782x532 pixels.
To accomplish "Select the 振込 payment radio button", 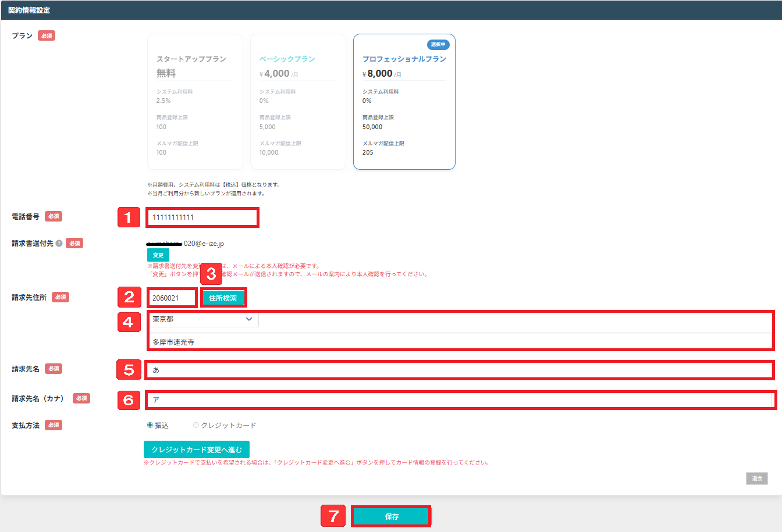I will pos(150,426).
